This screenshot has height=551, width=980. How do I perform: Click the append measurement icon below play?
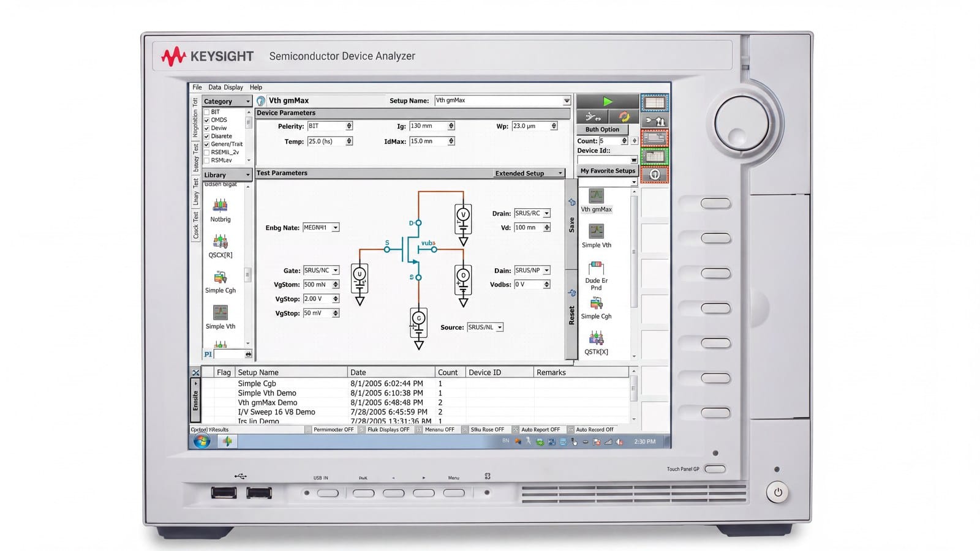coord(592,117)
